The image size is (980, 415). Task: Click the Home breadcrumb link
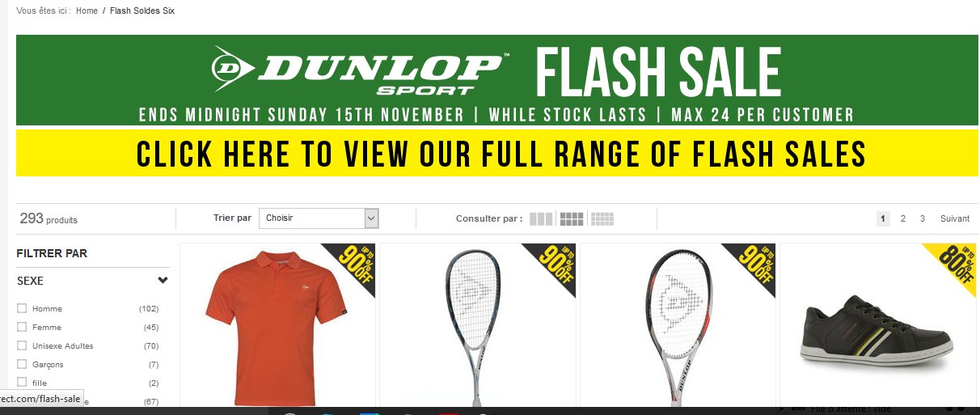[87, 11]
